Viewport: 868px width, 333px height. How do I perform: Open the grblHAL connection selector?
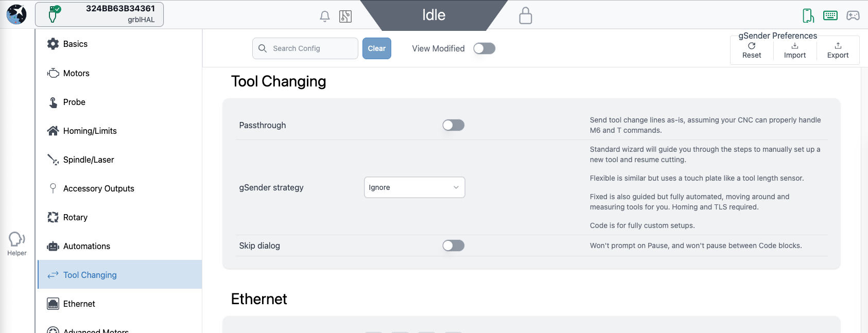[x=99, y=14]
